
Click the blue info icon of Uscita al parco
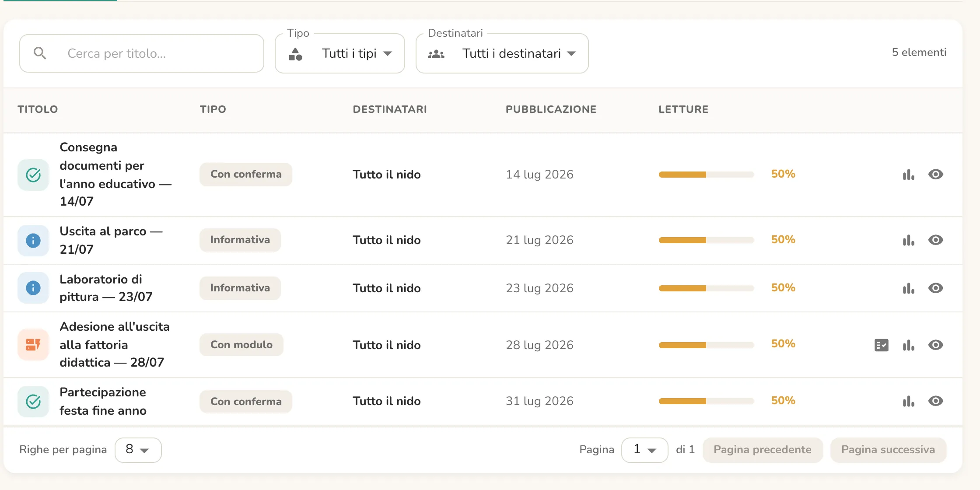tap(33, 240)
